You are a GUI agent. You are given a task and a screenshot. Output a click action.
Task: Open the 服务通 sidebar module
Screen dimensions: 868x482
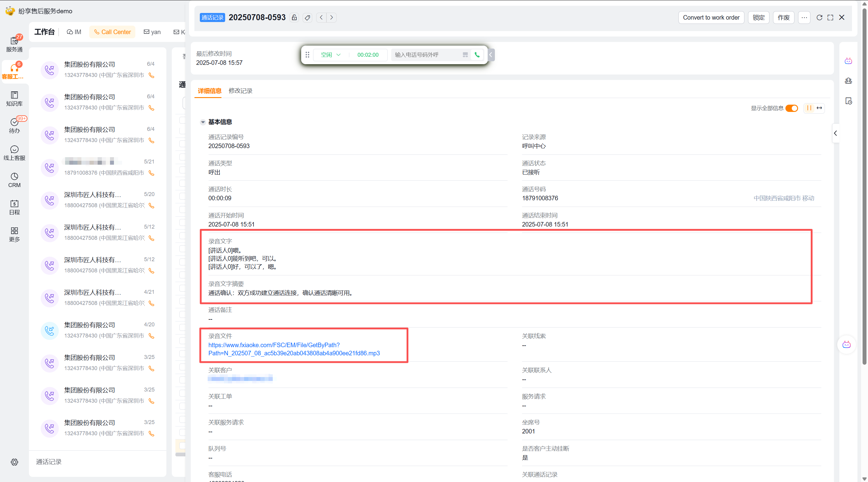coord(14,44)
